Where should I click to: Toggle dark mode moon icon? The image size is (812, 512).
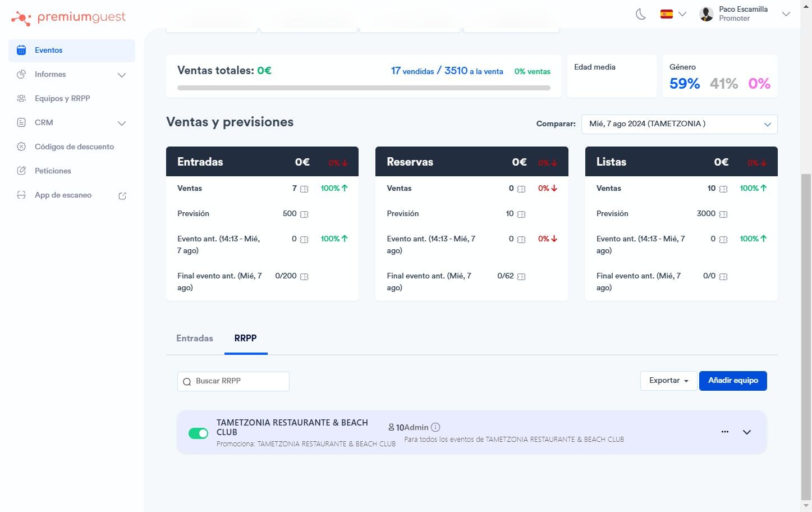point(640,14)
